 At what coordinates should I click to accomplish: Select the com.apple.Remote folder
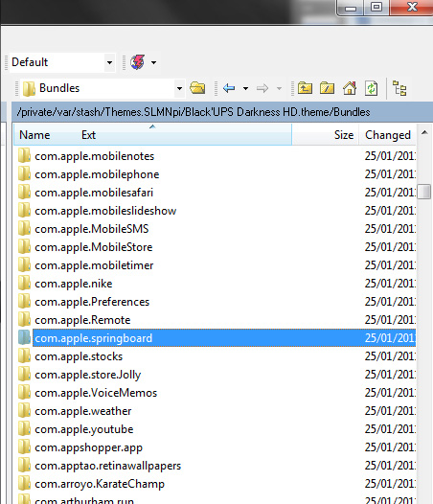(x=82, y=320)
